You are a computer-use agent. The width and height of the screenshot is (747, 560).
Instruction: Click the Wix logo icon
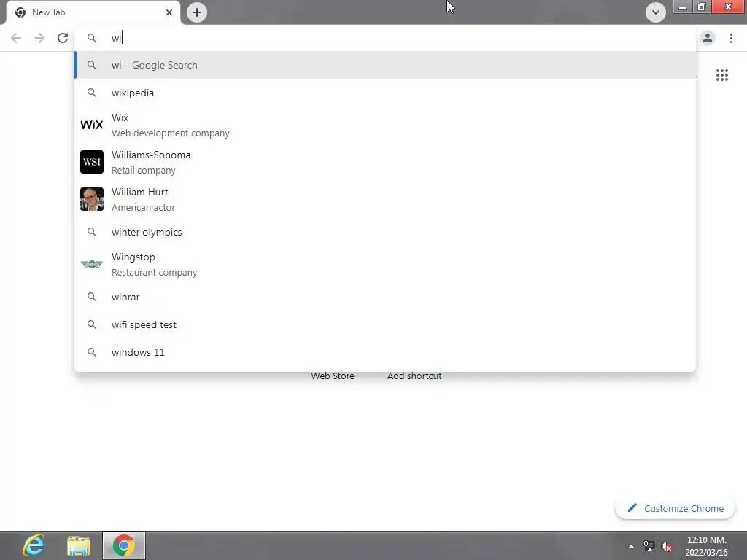(x=91, y=125)
